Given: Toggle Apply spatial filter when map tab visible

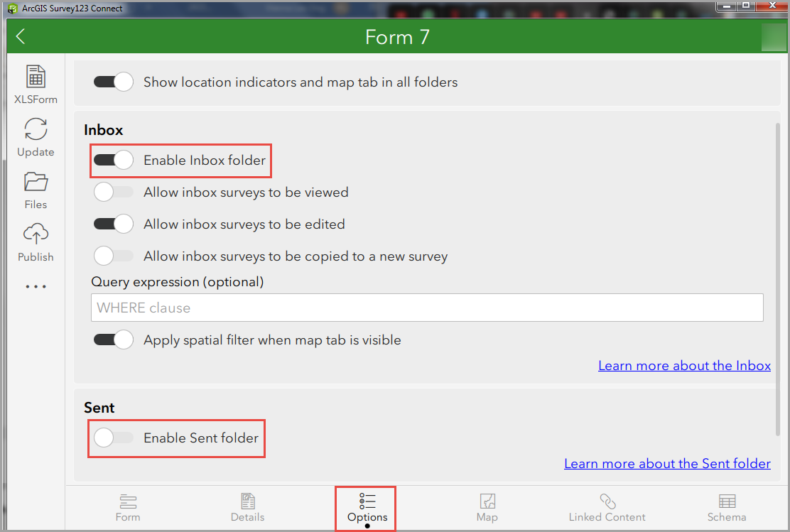Looking at the screenshot, I should tap(114, 340).
